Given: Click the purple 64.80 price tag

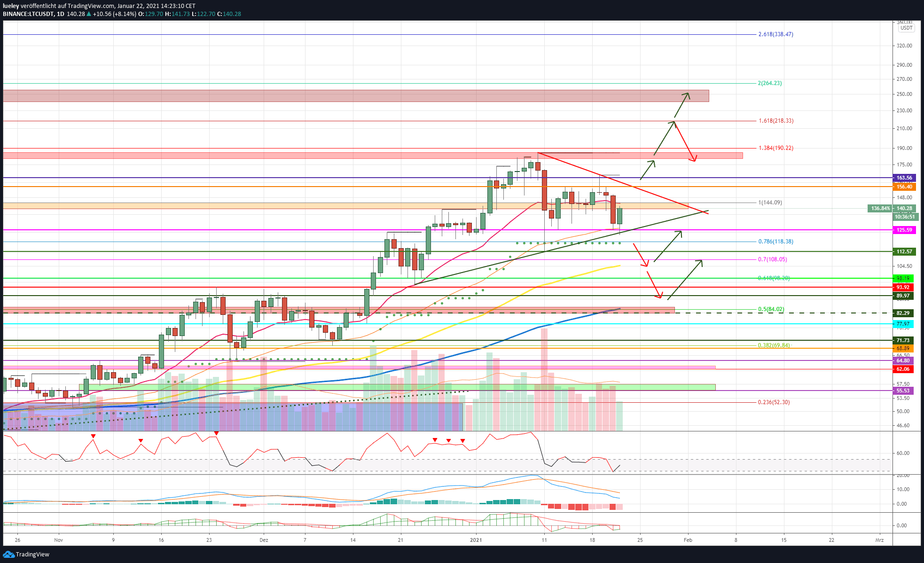Looking at the screenshot, I should [x=903, y=361].
